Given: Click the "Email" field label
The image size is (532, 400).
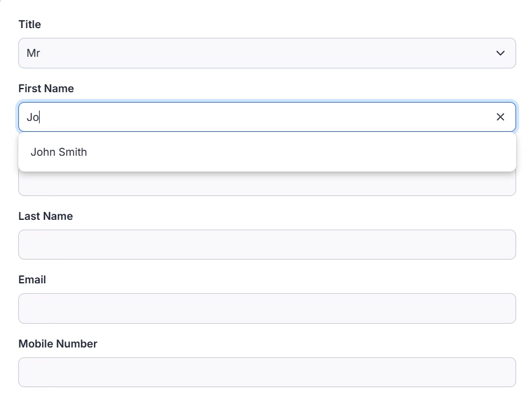Looking at the screenshot, I should tap(32, 280).
